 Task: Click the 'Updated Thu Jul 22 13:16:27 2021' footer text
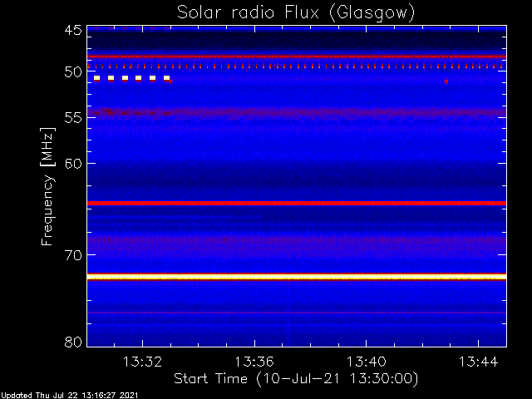pos(69,396)
